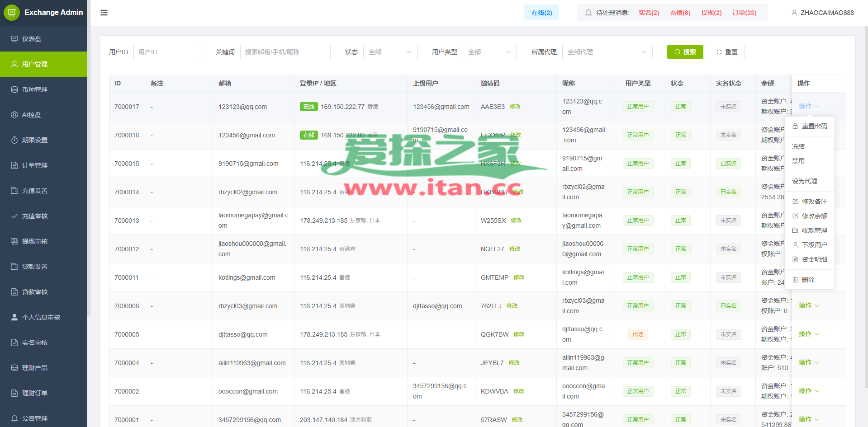Choose 禁用 from the action menu

(x=810, y=161)
